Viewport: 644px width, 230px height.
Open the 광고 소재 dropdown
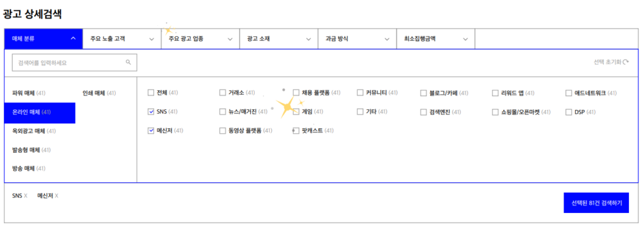(279, 39)
